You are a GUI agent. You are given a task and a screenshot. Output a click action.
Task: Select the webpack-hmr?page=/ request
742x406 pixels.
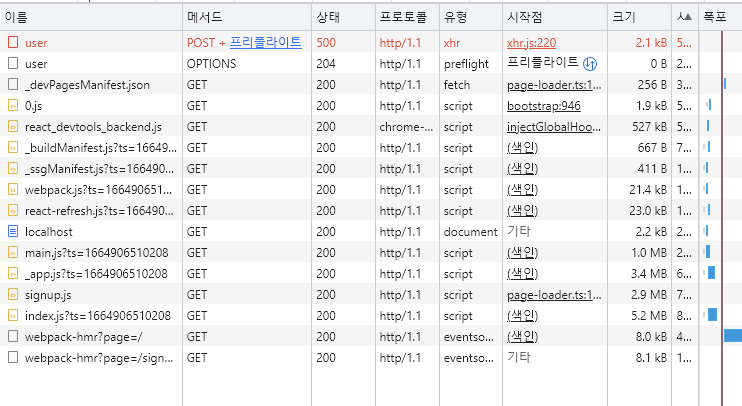84,337
